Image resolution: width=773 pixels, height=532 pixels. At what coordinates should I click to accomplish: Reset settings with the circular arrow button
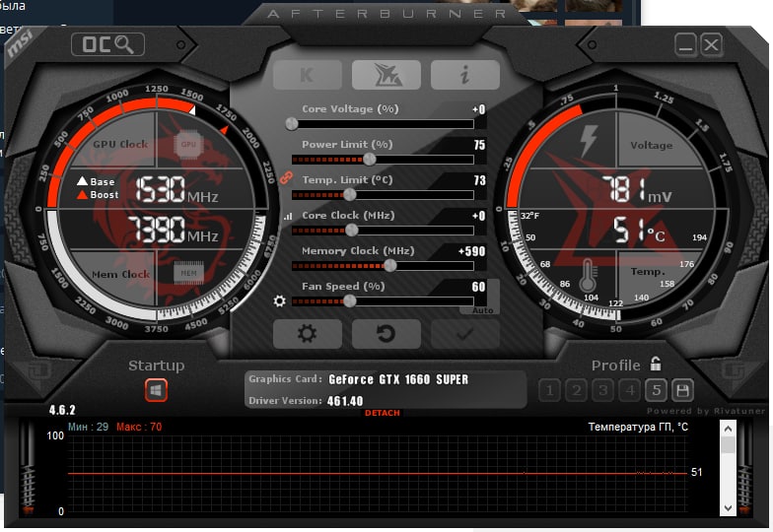(x=386, y=333)
